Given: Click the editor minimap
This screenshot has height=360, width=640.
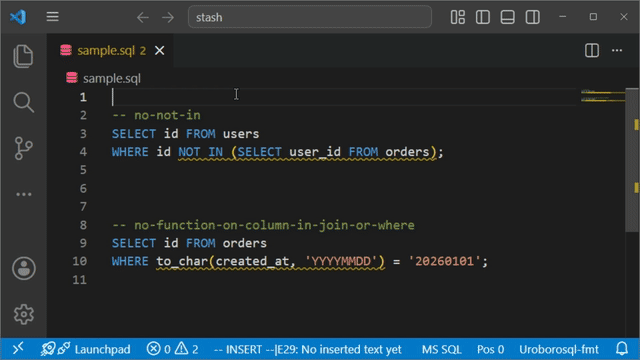Looking at the screenshot, I should tap(603, 96).
